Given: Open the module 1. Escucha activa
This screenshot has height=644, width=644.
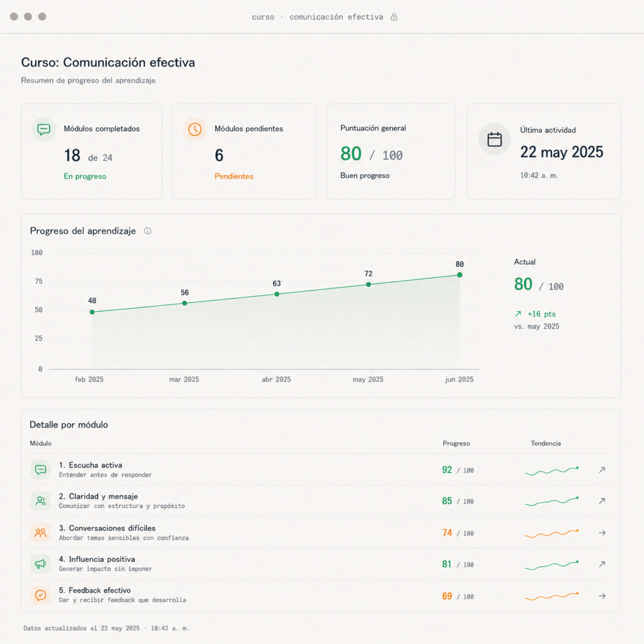Looking at the screenshot, I should 320,469.
